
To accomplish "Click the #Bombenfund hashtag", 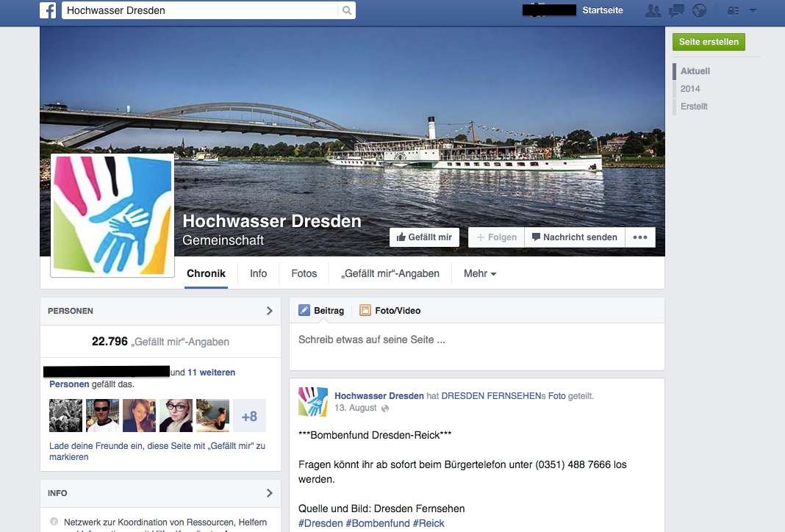I will coord(378,523).
